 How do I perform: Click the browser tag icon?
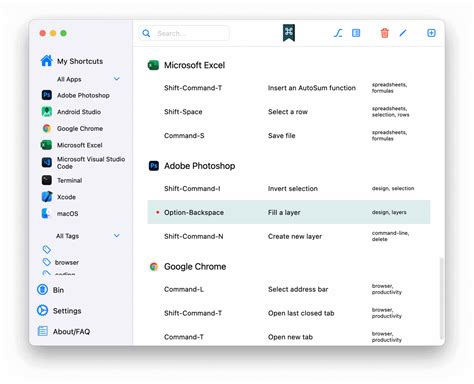[x=47, y=262]
